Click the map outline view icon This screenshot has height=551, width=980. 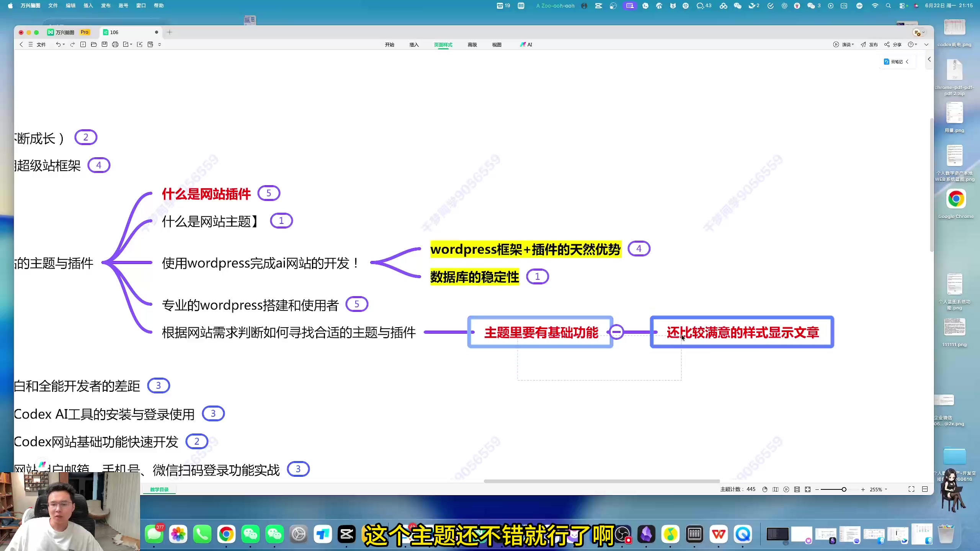tap(776, 489)
